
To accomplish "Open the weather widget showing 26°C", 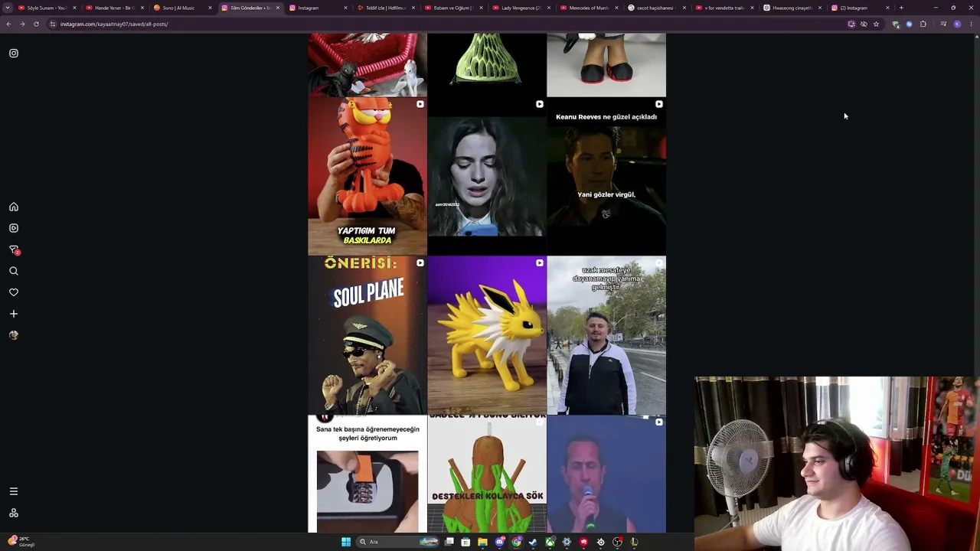I will click(21, 542).
